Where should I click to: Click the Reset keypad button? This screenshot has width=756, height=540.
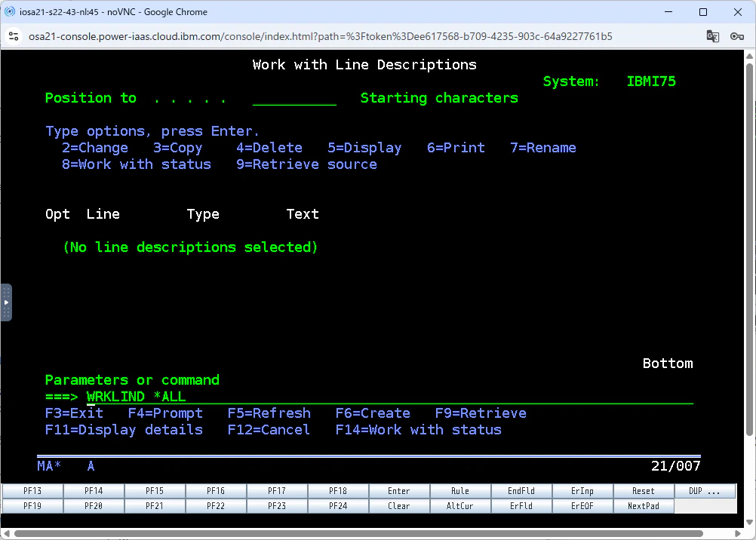tap(643, 491)
